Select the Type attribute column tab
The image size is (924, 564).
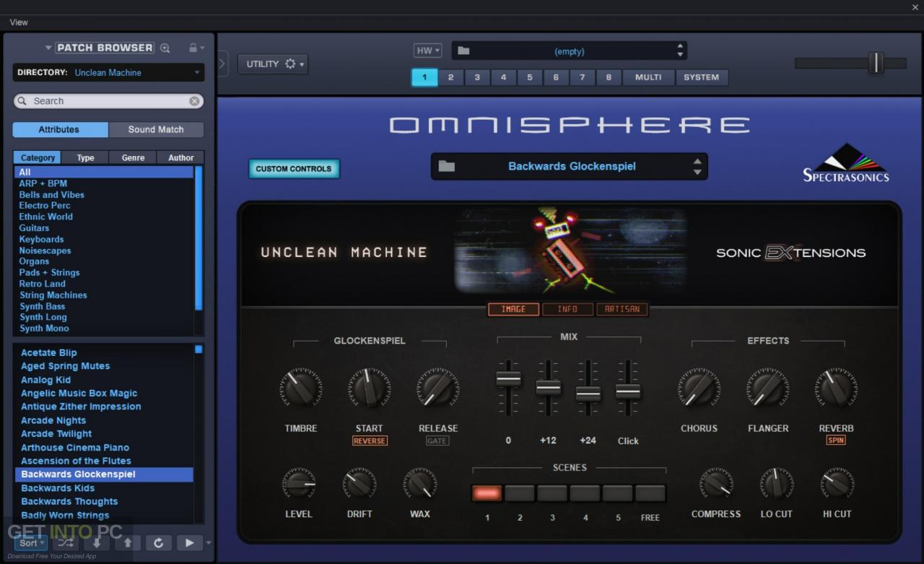[x=85, y=157]
